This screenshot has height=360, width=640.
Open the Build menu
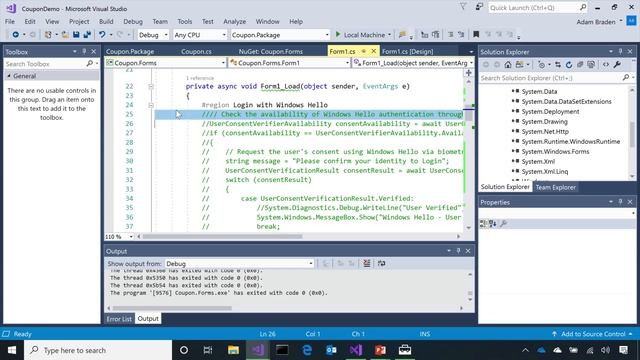coord(106,22)
